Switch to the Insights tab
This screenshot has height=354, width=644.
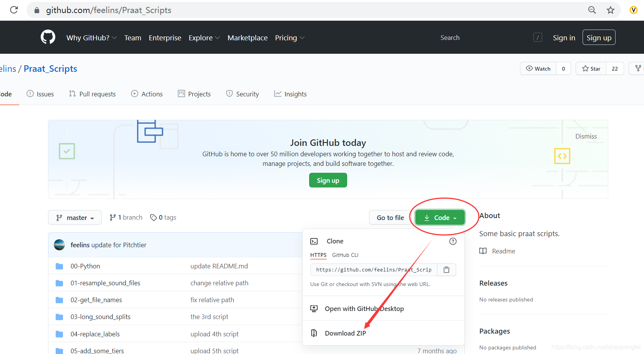pyautogui.click(x=290, y=94)
